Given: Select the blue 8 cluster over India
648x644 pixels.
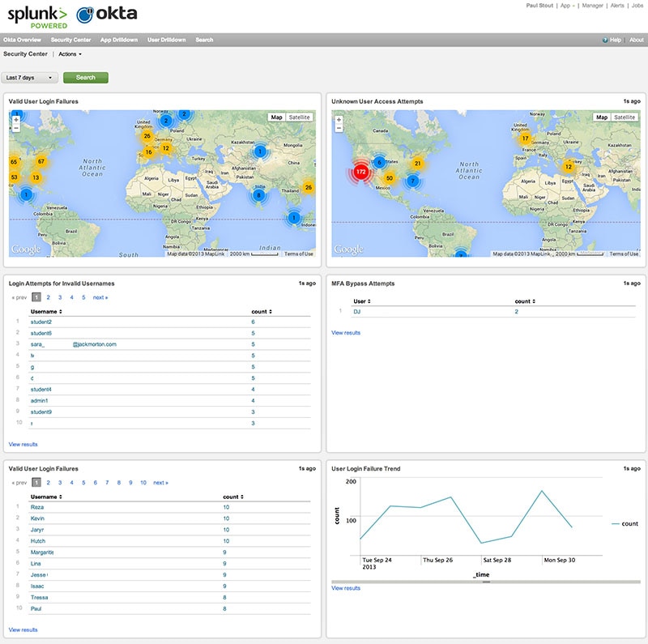Looking at the screenshot, I should coord(259,195).
